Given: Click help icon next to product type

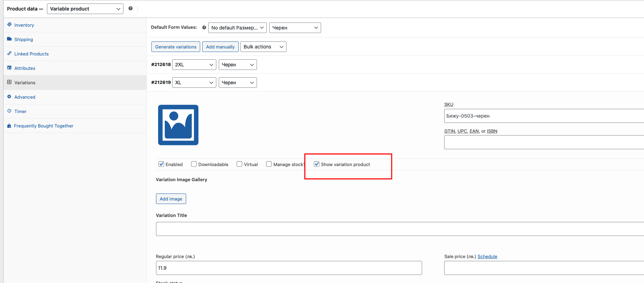Looking at the screenshot, I should click(130, 8).
